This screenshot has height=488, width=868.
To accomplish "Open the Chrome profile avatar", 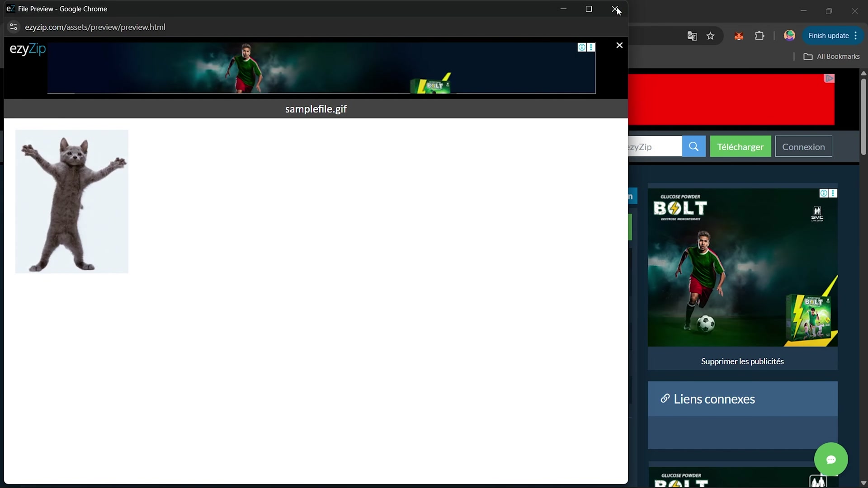I will point(789,36).
